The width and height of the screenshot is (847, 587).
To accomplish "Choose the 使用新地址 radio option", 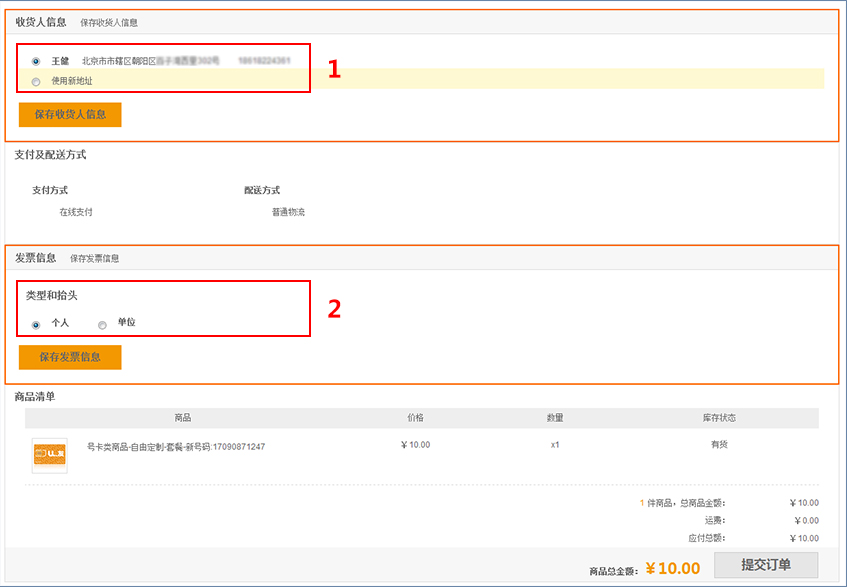I will pyautogui.click(x=36, y=81).
